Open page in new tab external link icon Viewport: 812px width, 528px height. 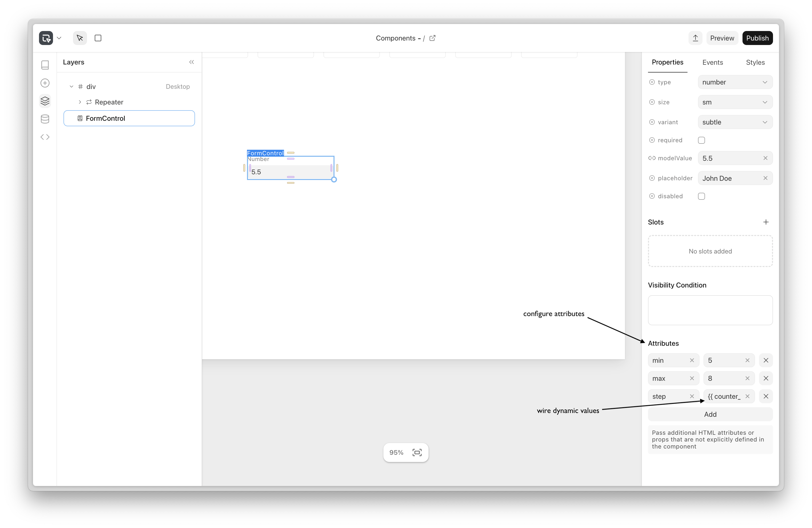pos(432,38)
